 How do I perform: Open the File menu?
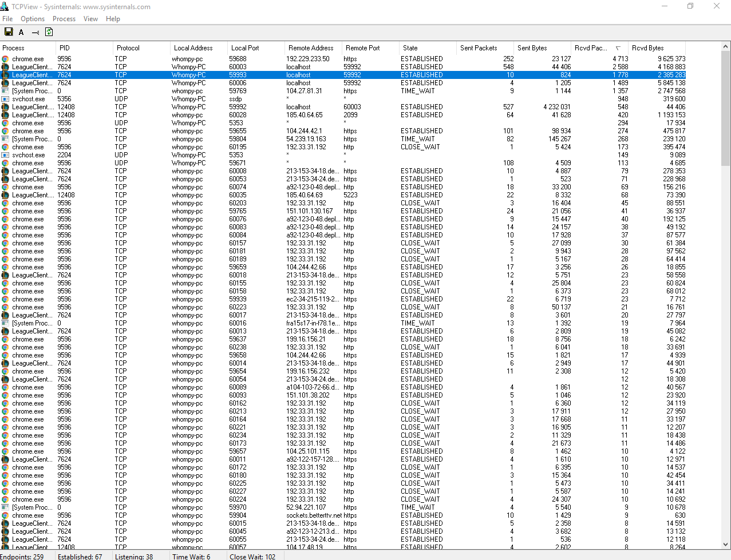pos(7,19)
